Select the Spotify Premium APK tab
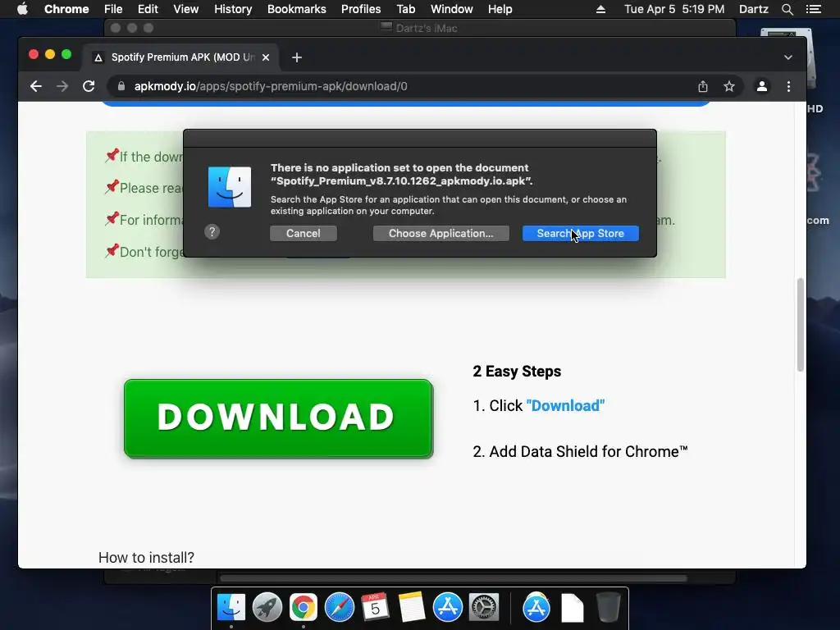Image resolution: width=840 pixels, height=630 pixels. [180, 57]
